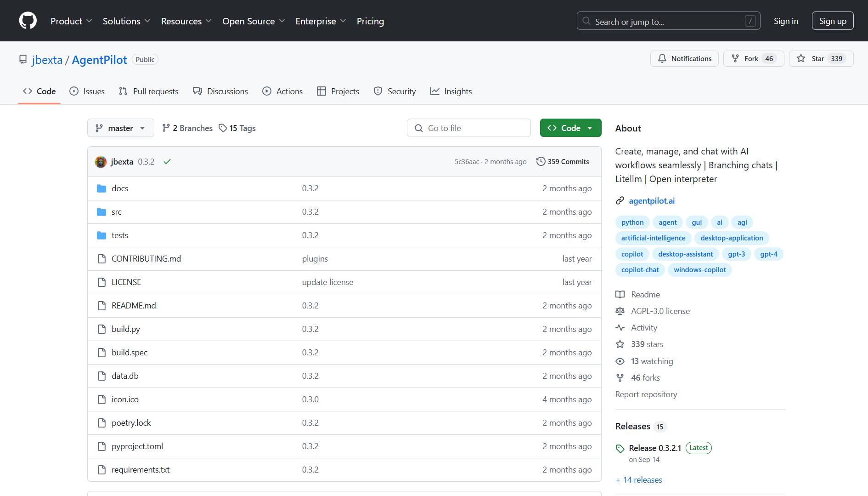This screenshot has width=868, height=496.
Task: Click jbexta's avatar in the commit row
Action: click(101, 162)
